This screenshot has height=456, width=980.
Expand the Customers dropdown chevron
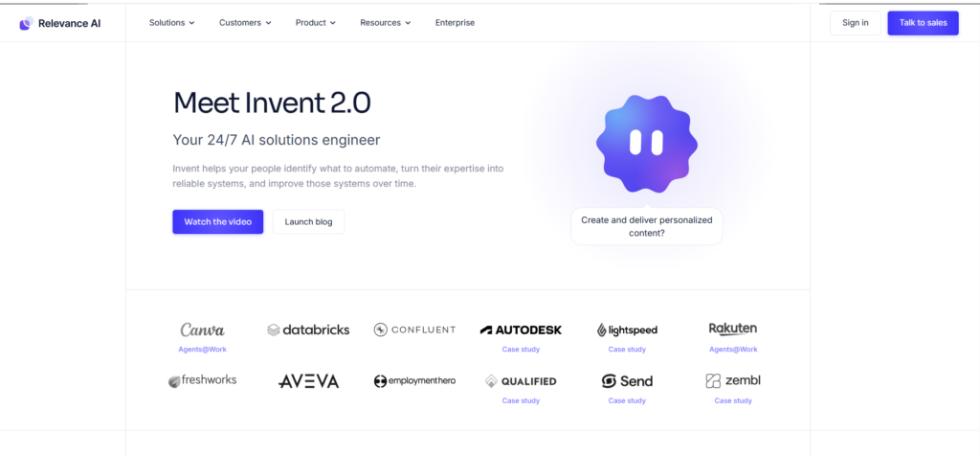pyautogui.click(x=268, y=23)
